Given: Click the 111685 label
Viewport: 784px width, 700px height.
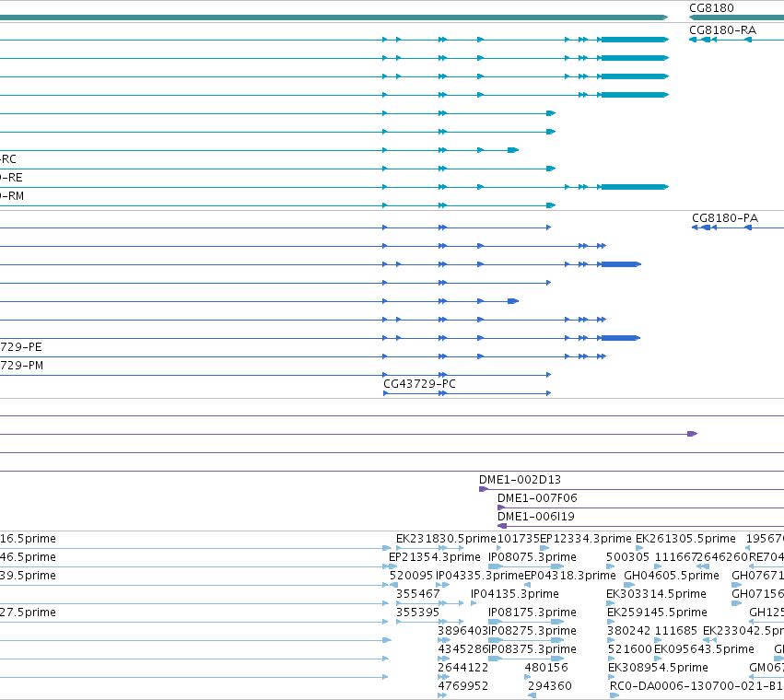Looking at the screenshot, I should coord(676,631).
